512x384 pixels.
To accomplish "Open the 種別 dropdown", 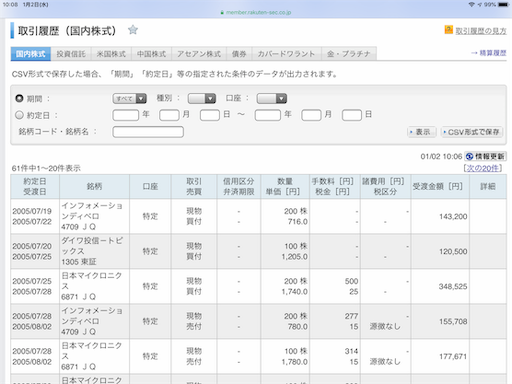I will tap(202, 99).
